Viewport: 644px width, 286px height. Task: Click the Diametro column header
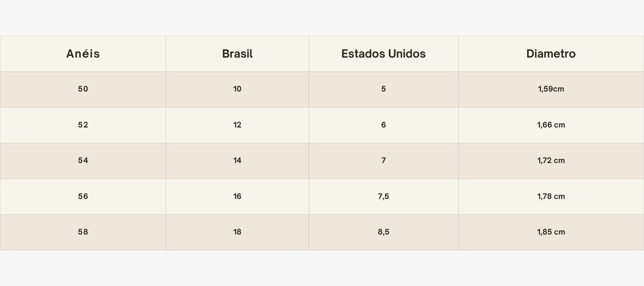pos(551,54)
